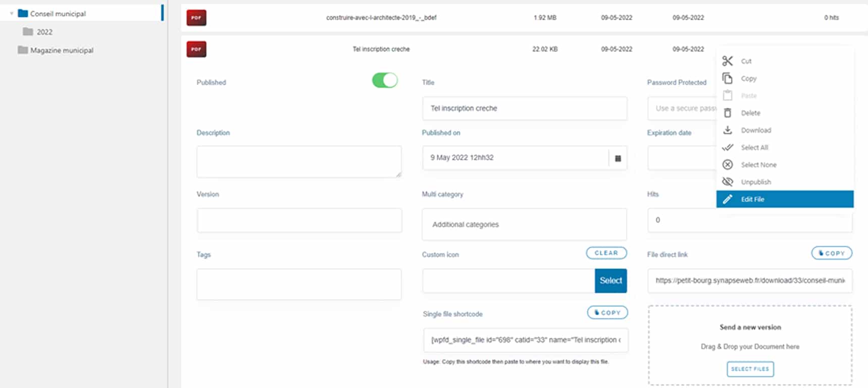Viewport: 868px width, 388px height.
Task: Toggle the Published switch off
Action: click(x=385, y=80)
